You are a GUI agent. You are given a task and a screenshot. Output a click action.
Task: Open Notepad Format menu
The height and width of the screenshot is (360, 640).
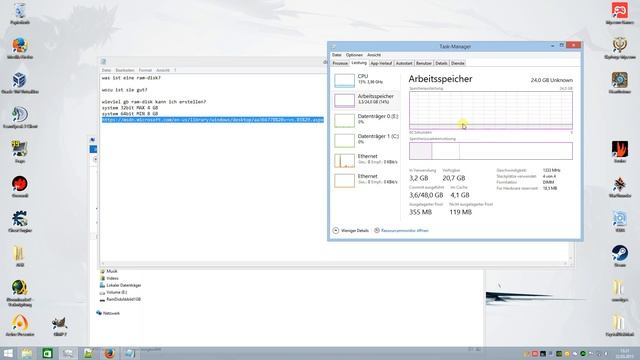point(145,70)
